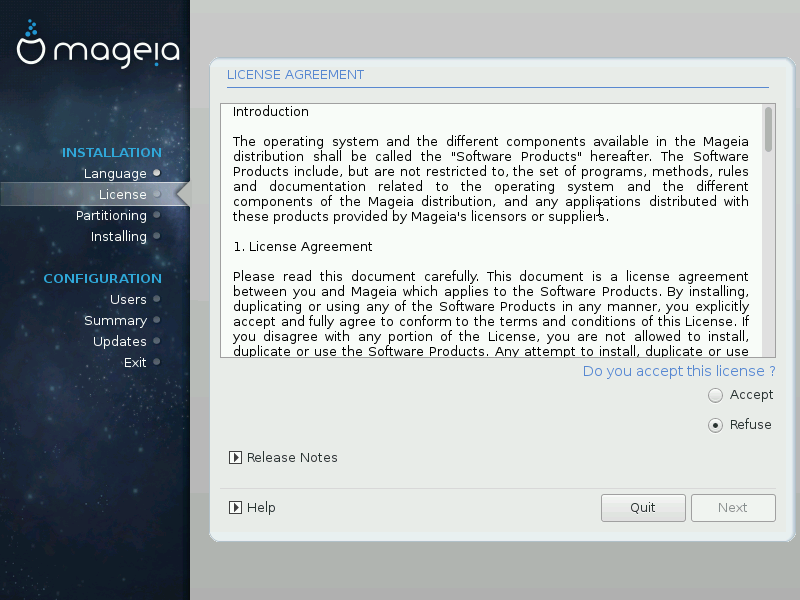Click the Summary step in sidebar
Screen dimensions: 800x600
[115, 320]
